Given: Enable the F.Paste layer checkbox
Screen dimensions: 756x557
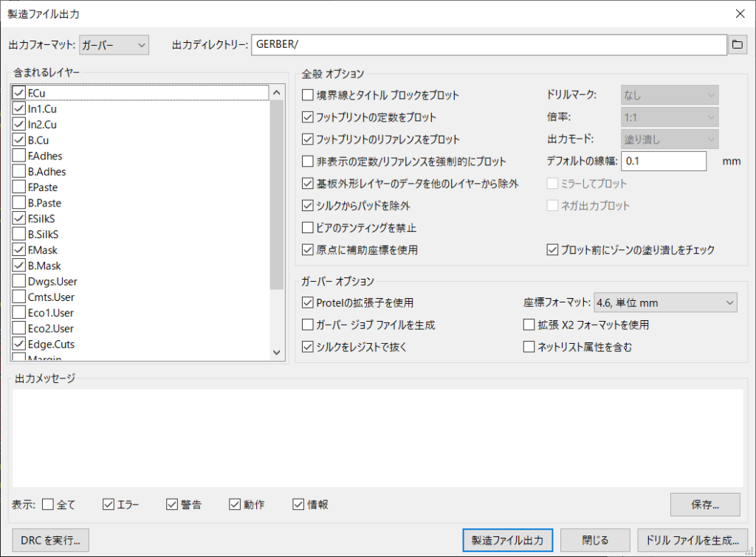Looking at the screenshot, I should 19,187.
